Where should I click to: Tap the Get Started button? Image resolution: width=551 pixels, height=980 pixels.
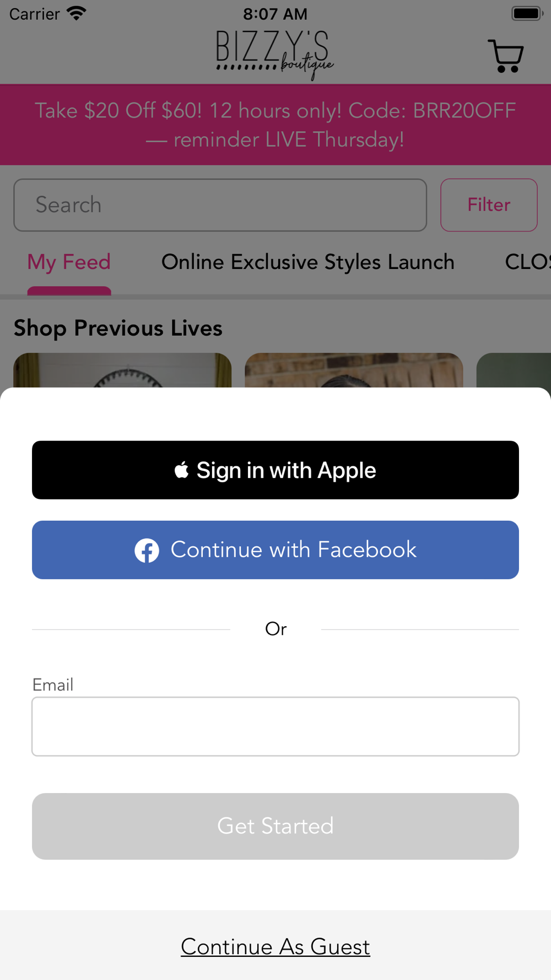[275, 826]
